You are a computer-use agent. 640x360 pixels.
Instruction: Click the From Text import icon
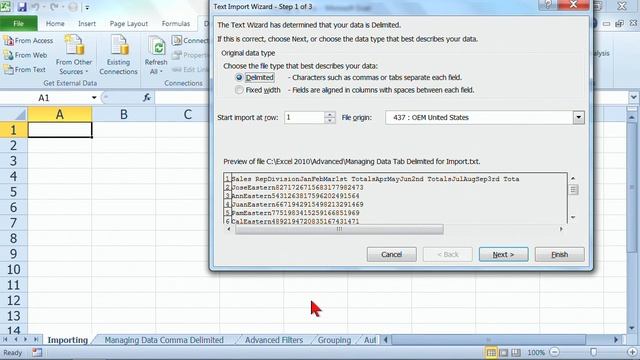9,70
